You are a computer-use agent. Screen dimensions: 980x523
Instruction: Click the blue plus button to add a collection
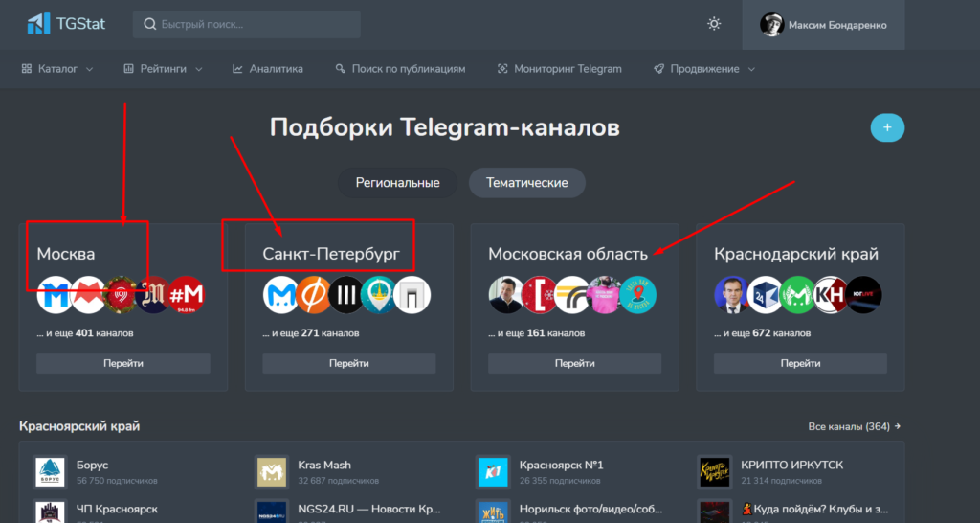pyautogui.click(x=887, y=127)
